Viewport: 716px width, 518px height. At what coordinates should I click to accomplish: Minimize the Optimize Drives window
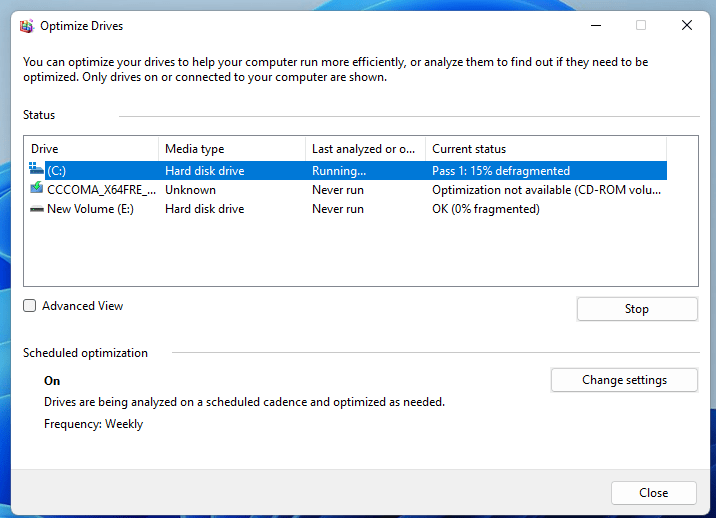coord(596,26)
